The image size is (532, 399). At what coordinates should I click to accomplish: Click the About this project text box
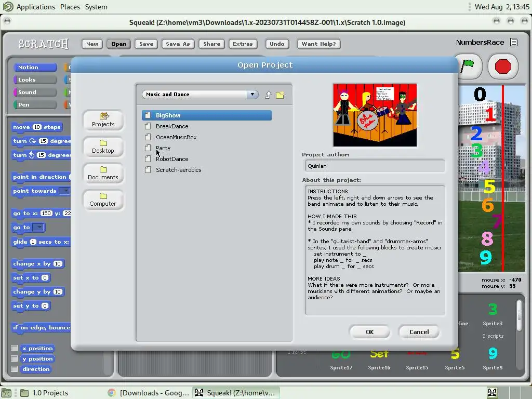coord(375,250)
